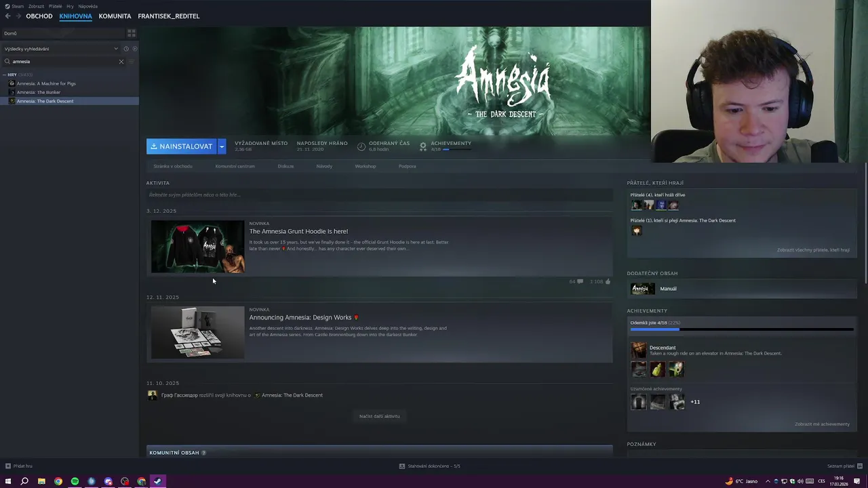868x488 pixels.
Task: Toggle the ready-to-play filter icon
Action: 134,49
